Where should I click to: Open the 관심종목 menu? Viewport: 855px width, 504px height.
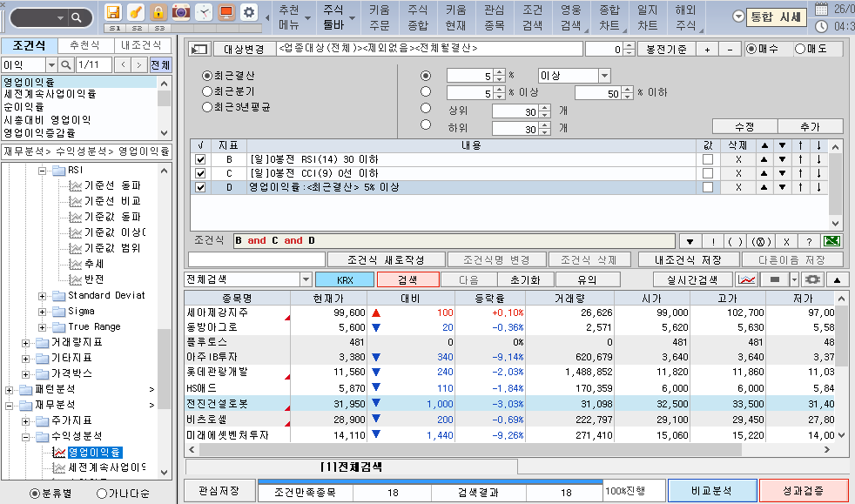click(494, 17)
